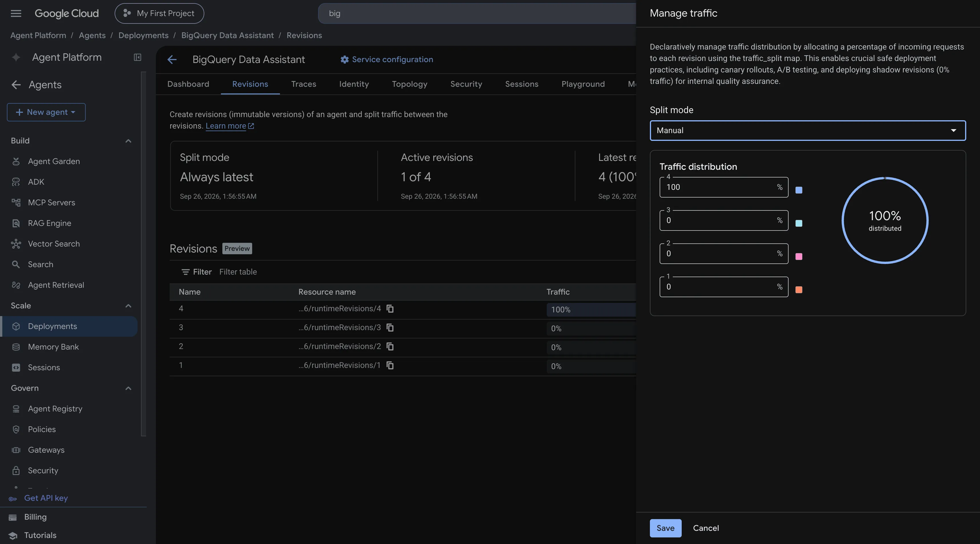
Task: Copy resource name of runtimeRevisions/1
Action: 390,366
